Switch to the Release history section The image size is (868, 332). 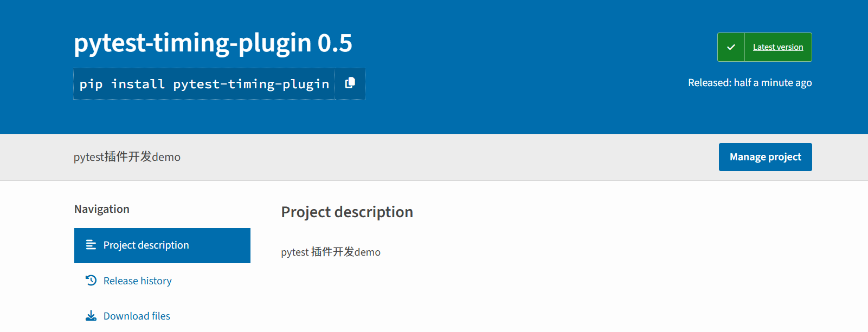click(x=138, y=281)
